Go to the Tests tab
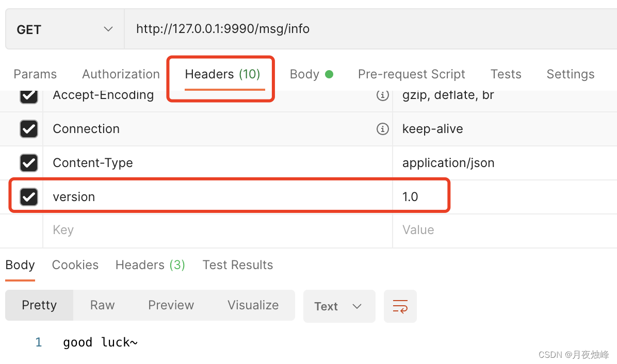The width and height of the screenshot is (617, 364). (506, 74)
